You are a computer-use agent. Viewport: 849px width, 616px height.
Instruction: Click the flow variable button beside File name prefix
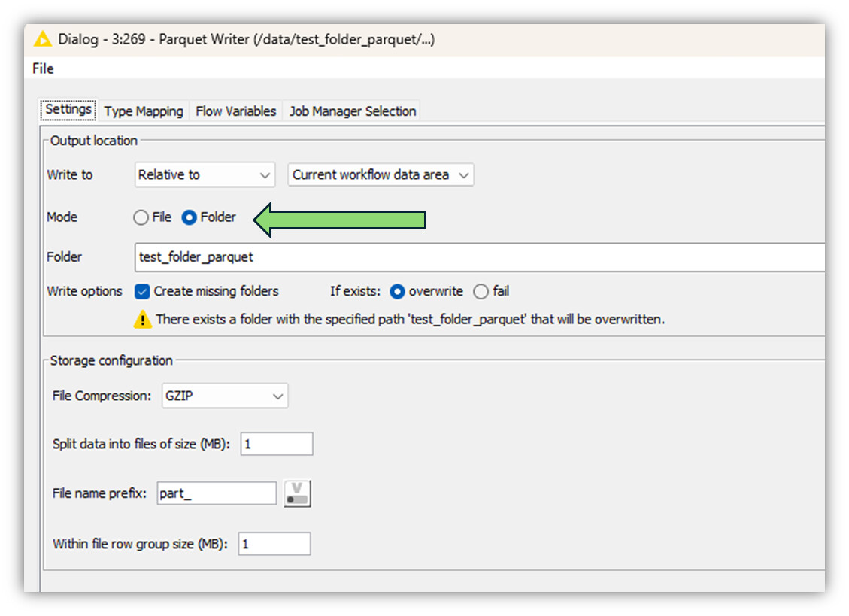point(297,494)
